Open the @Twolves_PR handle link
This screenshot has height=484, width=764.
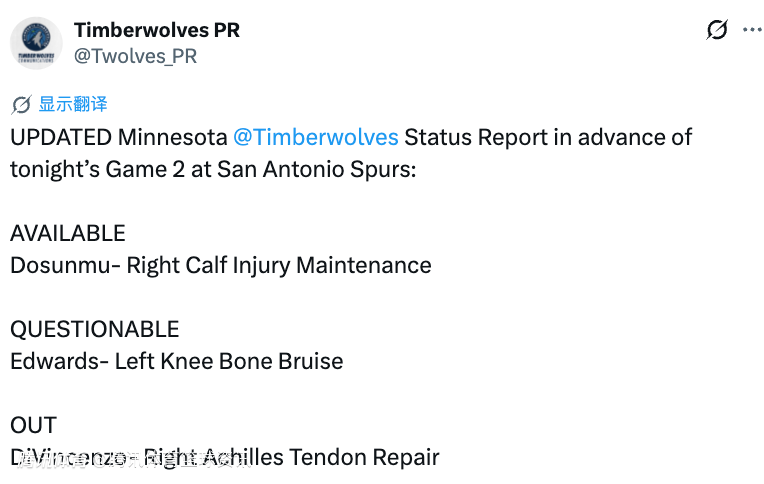click(135, 57)
